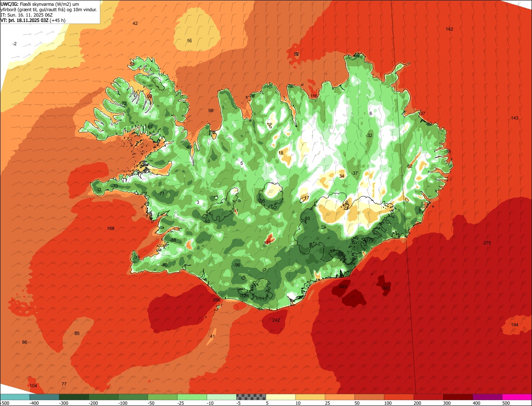Click the purple legend swatch between 400 and 500
The width and height of the screenshot is (532, 406).
[488, 396]
